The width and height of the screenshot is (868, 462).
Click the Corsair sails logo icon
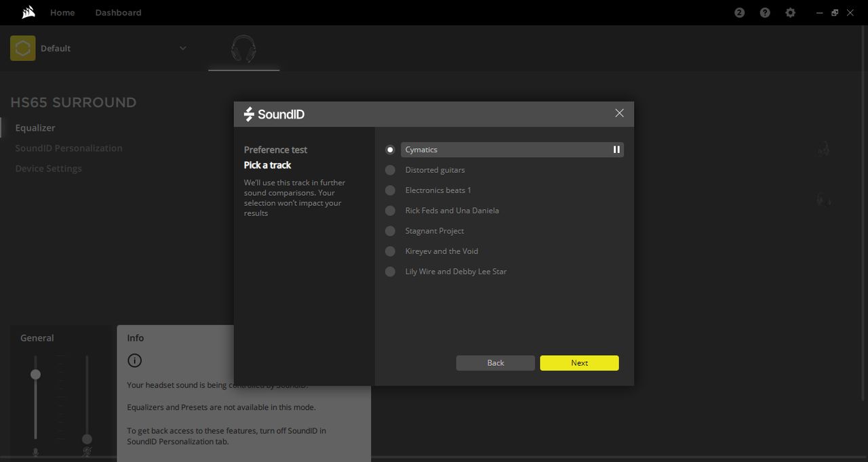[x=28, y=12]
